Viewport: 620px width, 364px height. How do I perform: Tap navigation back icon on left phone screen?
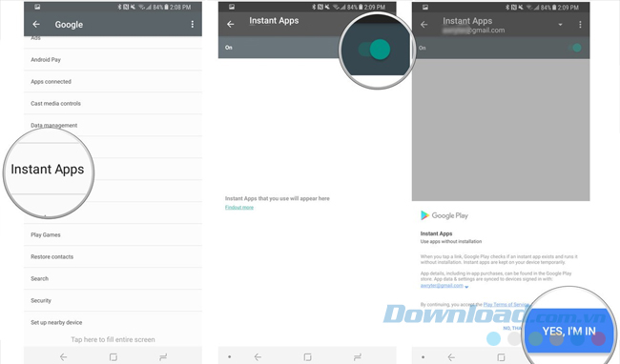coord(63,357)
